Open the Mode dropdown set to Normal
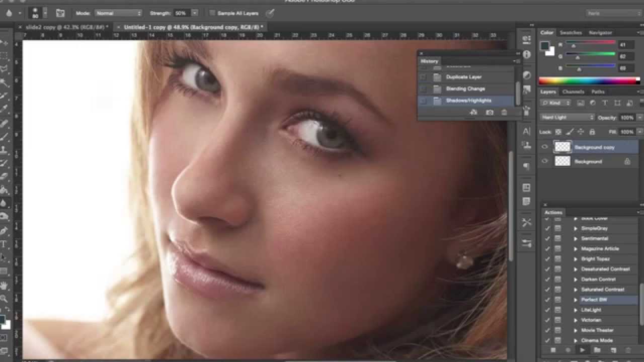This screenshot has height=362, width=644. pos(118,13)
